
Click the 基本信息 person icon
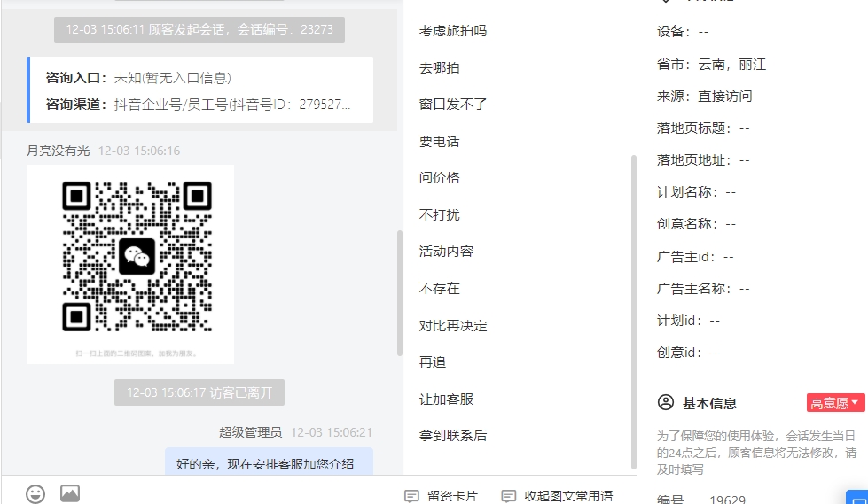point(665,402)
